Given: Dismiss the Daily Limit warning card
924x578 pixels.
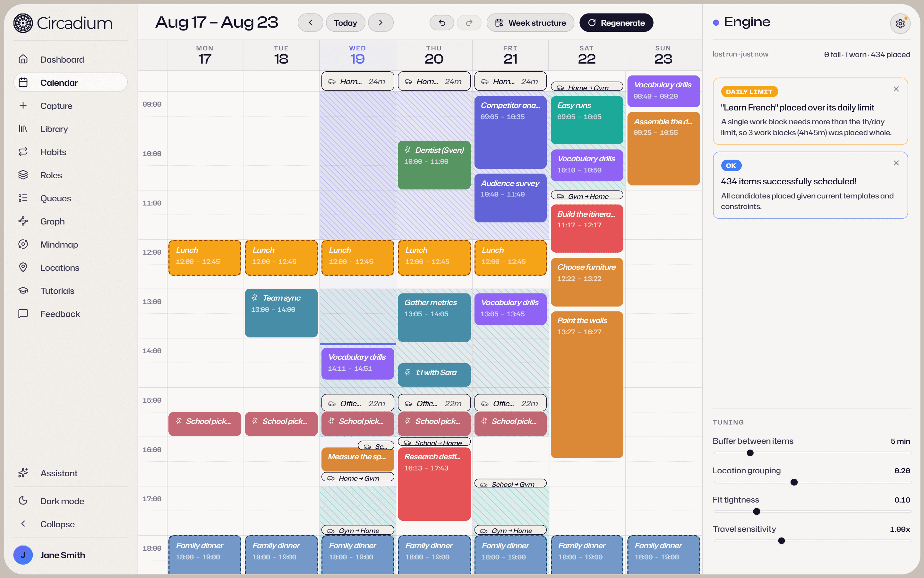Looking at the screenshot, I should (x=896, y=89).
